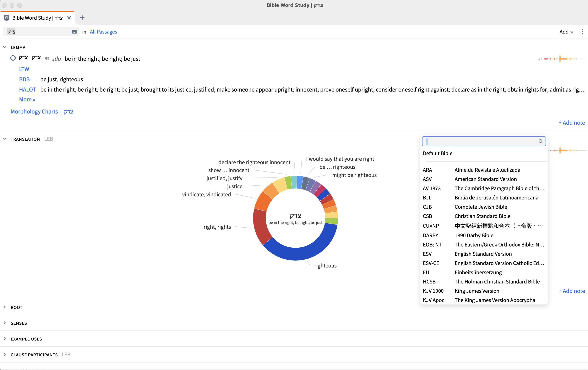Click the right, rights chart label
588x370 pixels.
217,227
